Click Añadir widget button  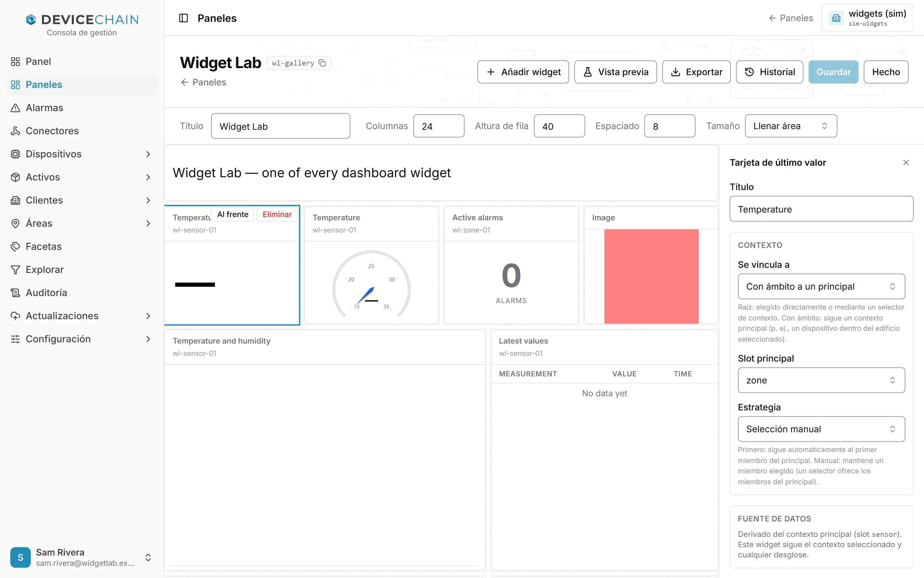[x=523, y=72]
